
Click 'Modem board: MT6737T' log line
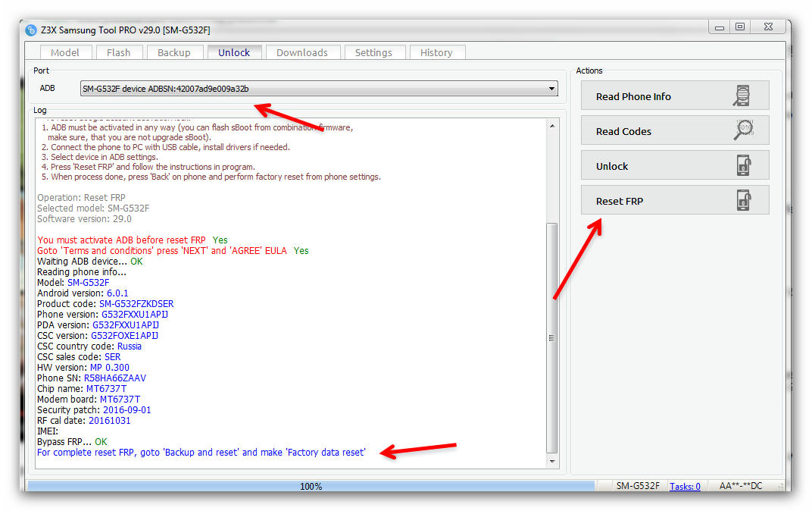(89, 399)
